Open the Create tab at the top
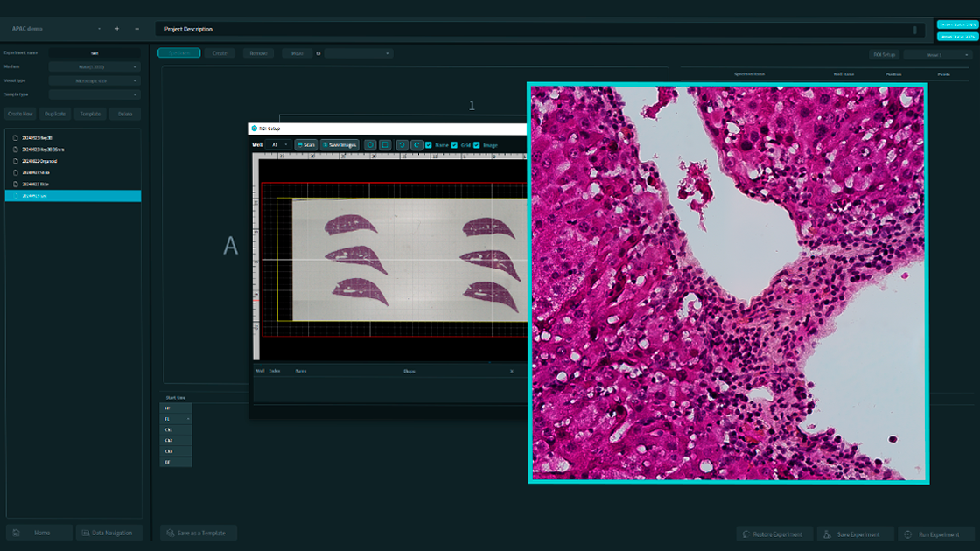The image size is (980, 551). [218, 52]
